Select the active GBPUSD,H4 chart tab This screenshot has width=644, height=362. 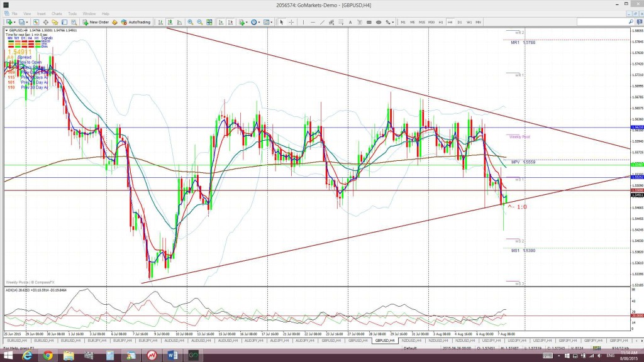(x=385, y=341)
